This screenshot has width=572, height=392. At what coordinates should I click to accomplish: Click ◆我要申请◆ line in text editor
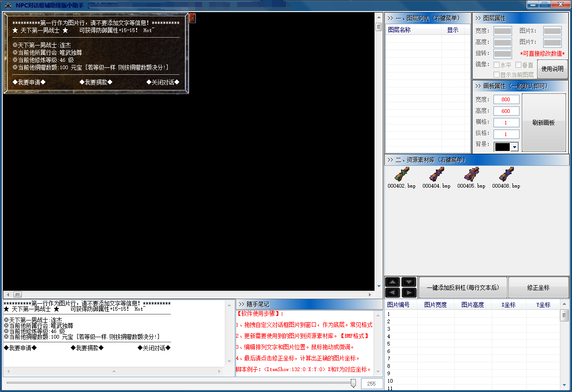(x=20, y=348)
